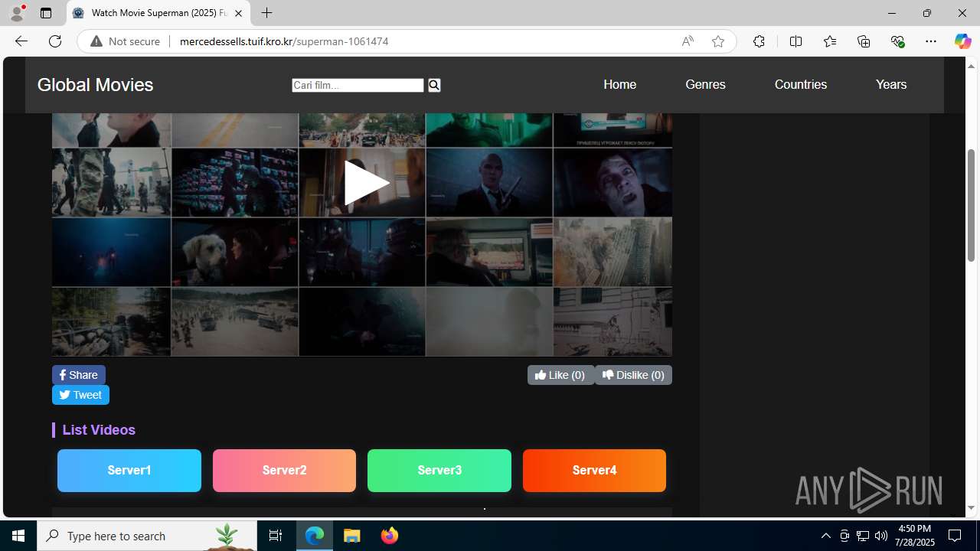Add page to favorites star icon
Screen dimensions: 980x551
718,41
